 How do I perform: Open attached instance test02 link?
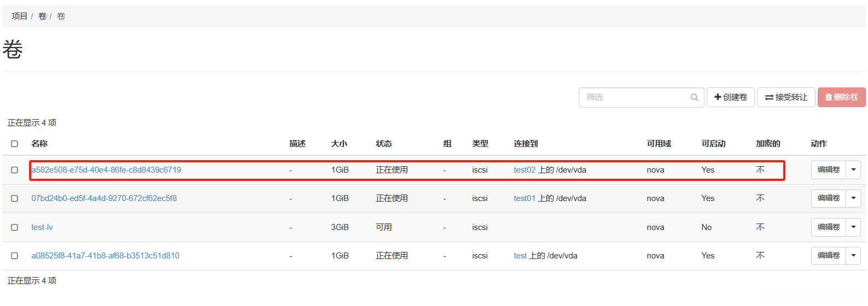525,170
